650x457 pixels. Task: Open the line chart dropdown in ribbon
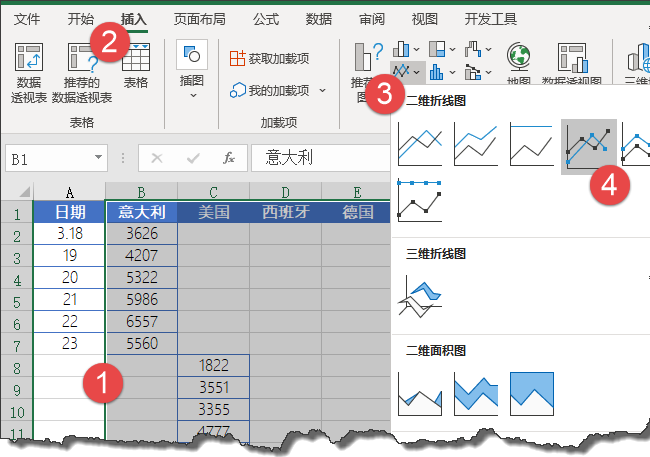(407, 72)
